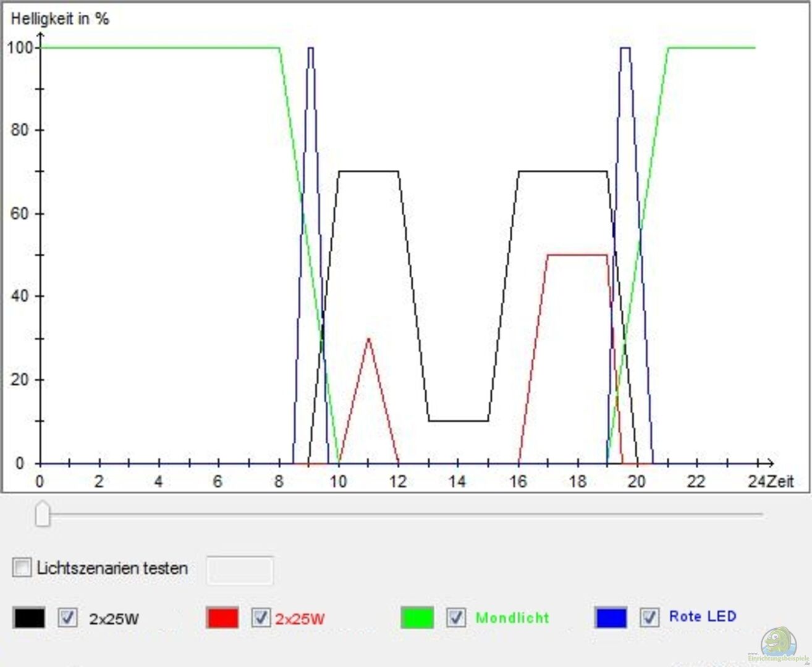Click the empty field beside Lichtszenarien testen

point(240,570)
